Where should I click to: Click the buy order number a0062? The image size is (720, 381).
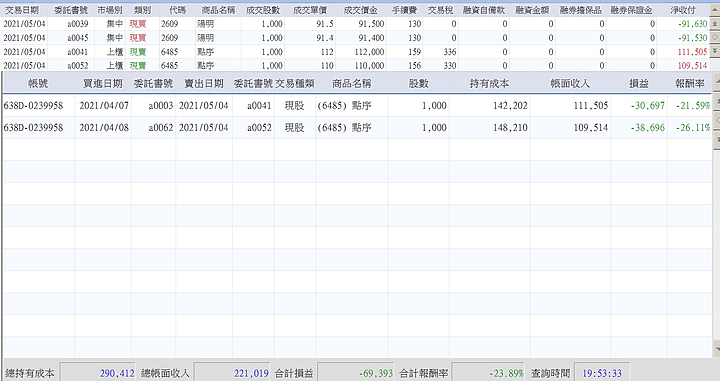pyautogui.click(x=160, y=128)
